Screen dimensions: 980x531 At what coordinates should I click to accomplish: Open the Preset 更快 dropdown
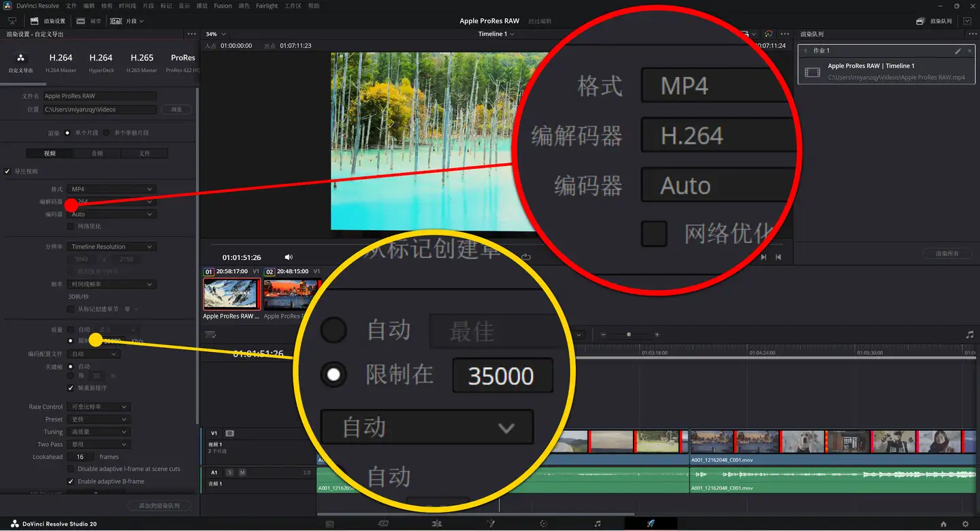(x=99, y=419)
